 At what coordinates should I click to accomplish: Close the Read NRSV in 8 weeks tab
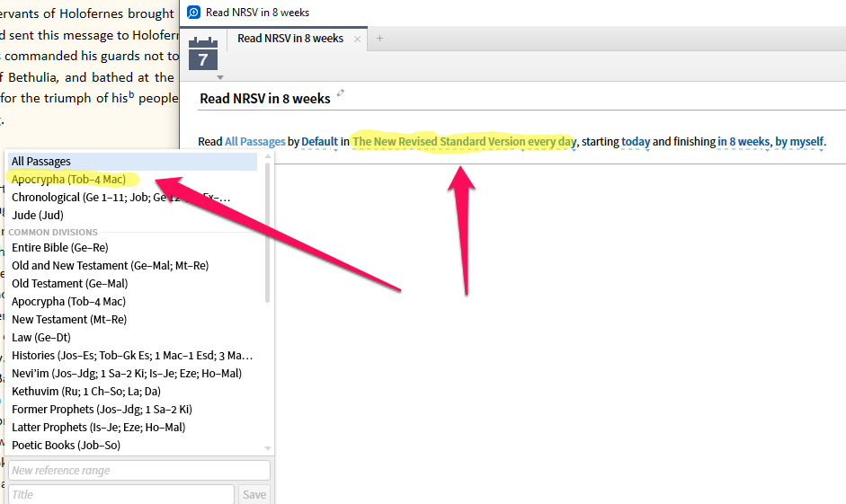(357, 39)
